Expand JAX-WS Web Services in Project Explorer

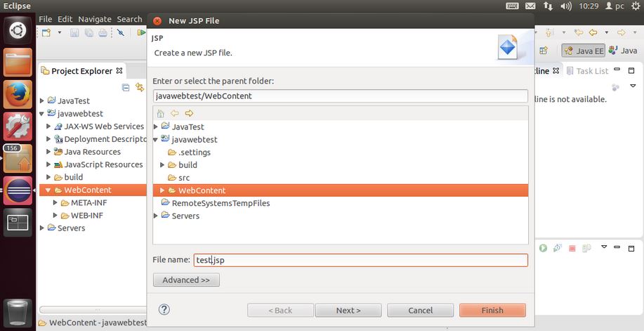pyautogui.click(x=48, y=126)
